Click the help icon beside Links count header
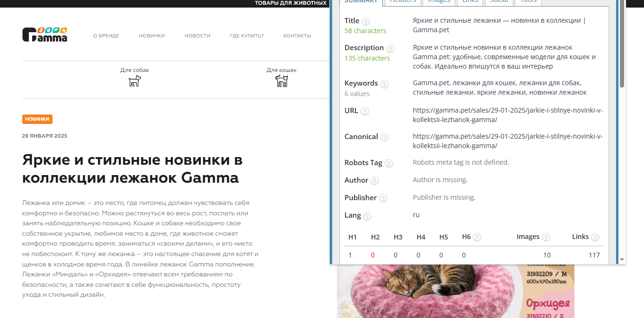The image size is (644, 318). pos(595,237)
